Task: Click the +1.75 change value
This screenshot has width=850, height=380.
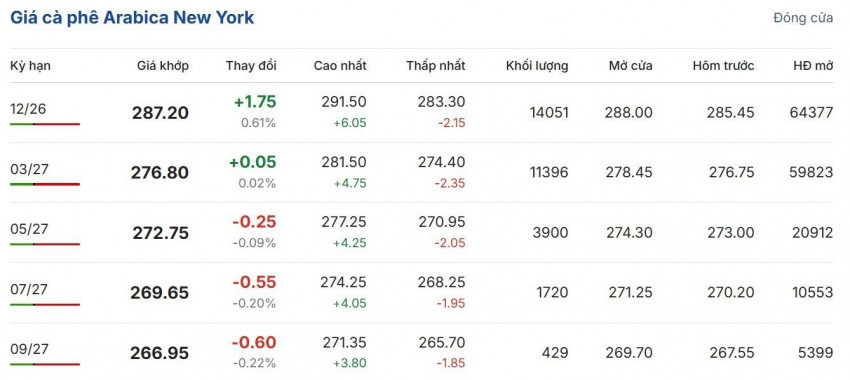Action: [255, 102]
